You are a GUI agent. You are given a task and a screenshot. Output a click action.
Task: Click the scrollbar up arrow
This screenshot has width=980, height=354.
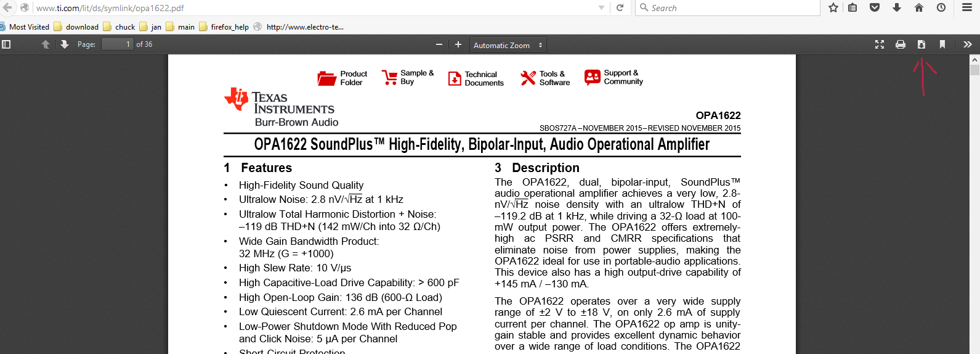tap(974, 60)
